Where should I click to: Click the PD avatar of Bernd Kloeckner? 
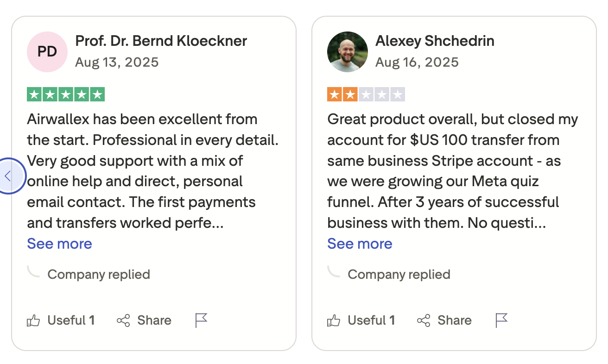tap(47, 52)
